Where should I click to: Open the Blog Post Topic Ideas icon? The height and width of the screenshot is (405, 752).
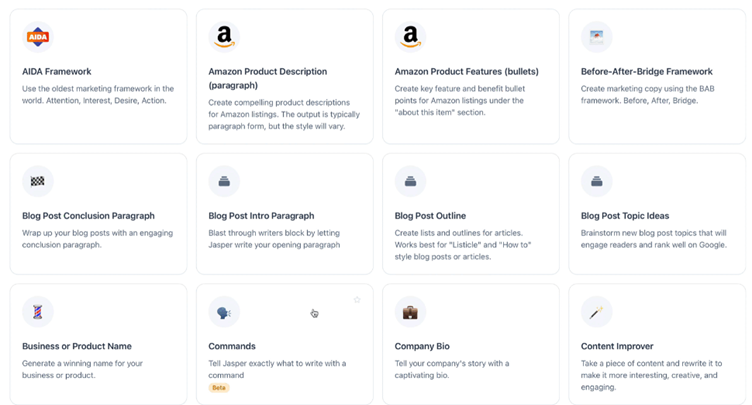[596, 181]
